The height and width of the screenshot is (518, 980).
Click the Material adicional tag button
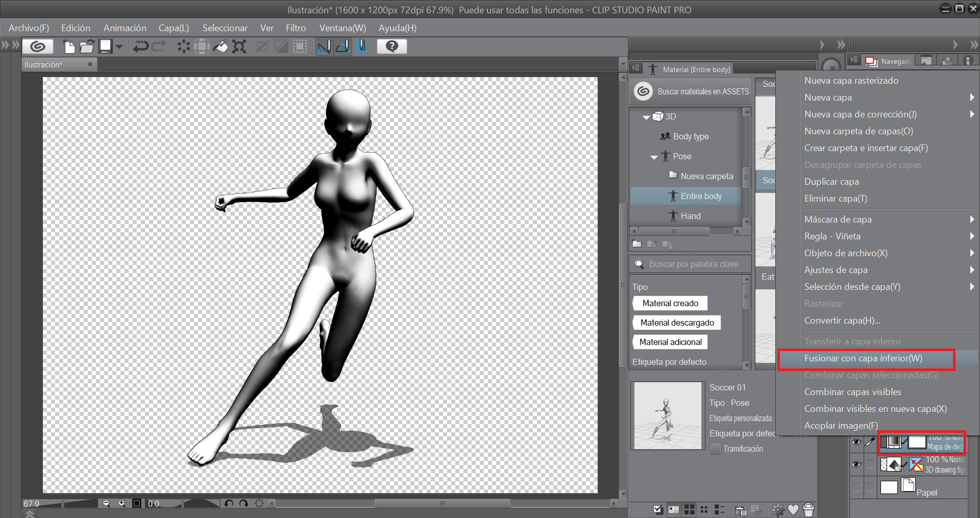point(670,342)
